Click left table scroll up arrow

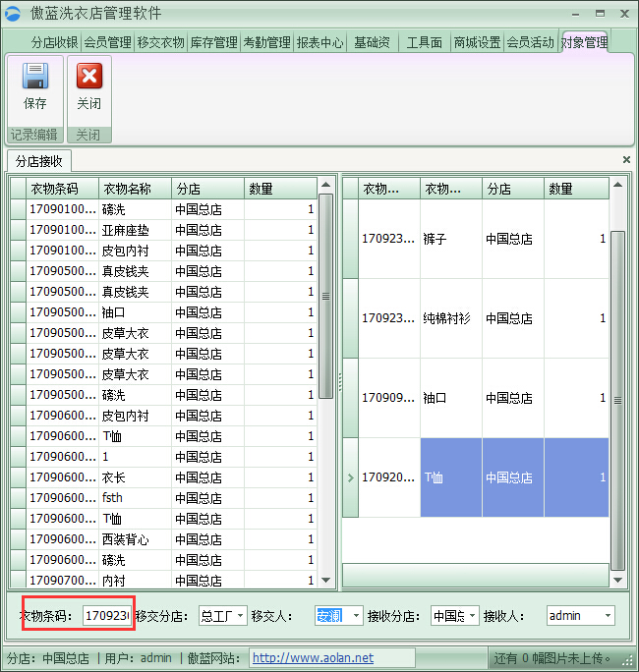326,185
